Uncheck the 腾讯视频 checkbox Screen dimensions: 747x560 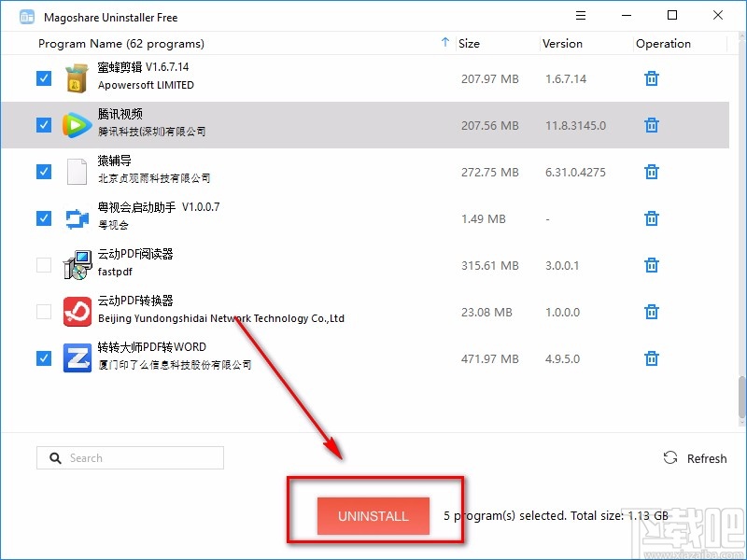pyautogui.click(x=44, y=125)
